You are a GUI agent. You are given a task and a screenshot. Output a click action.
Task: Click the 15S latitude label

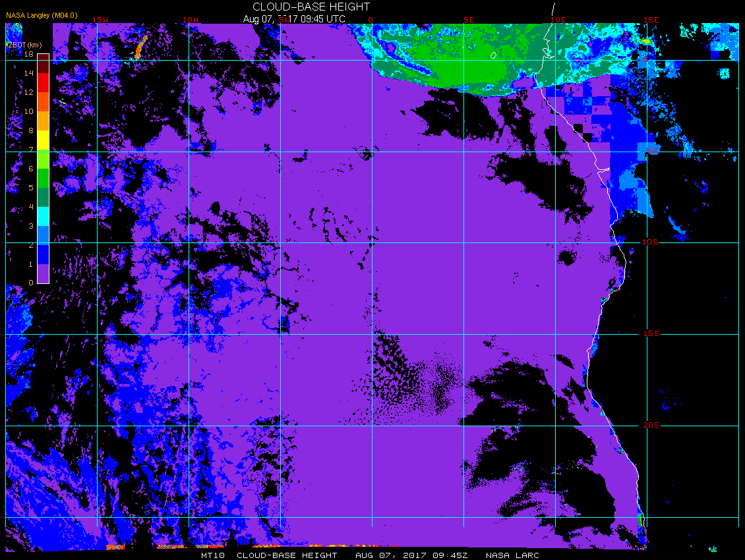click(x=651, y=334)
